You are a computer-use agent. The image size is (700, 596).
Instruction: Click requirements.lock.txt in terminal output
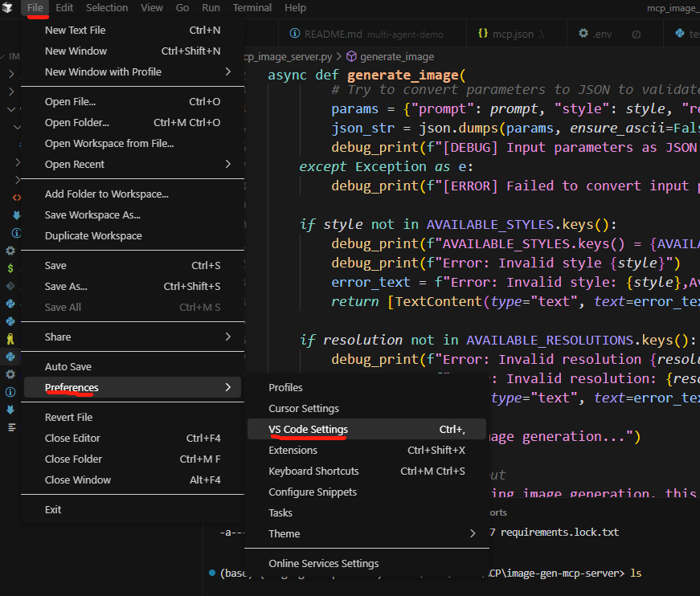pyautogui.click(x=559, y=533)
